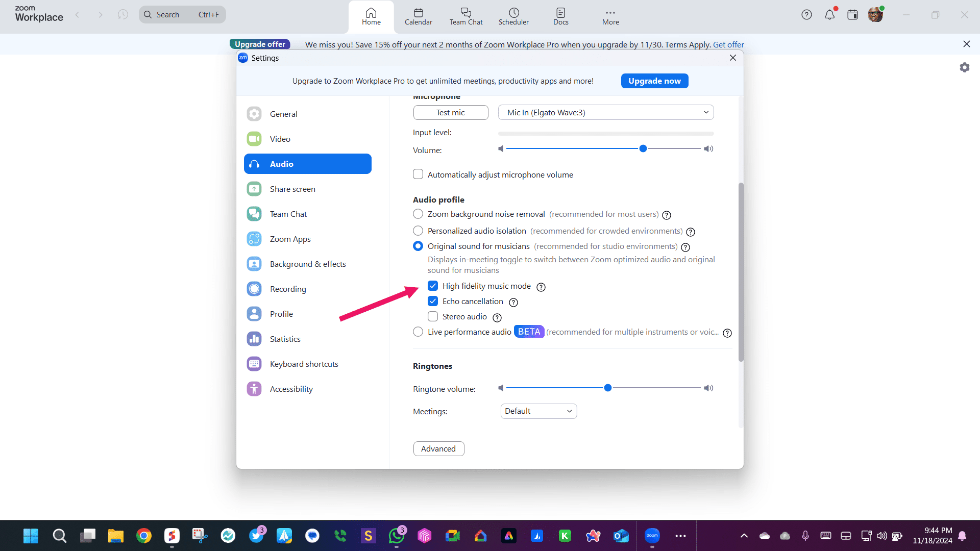Show help for Stereo audio
The image size is (980, 551).
pyautogui.click(x=497, y=317)
